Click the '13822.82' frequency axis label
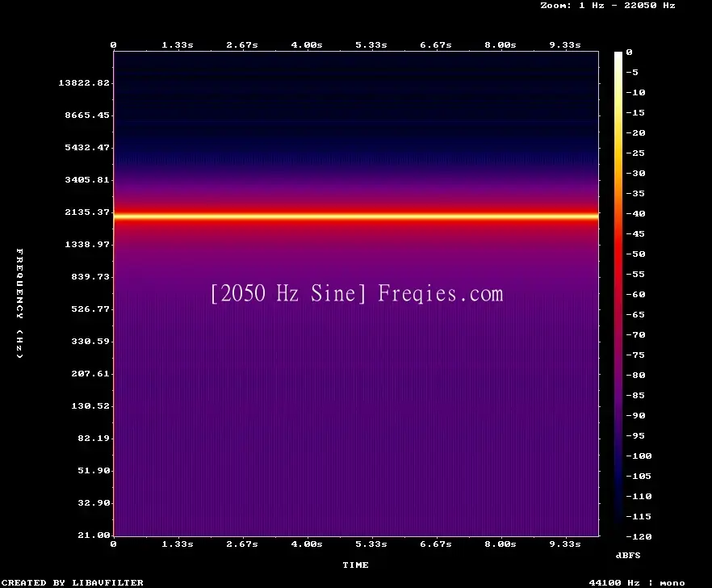This screenshot has height=588, width=712. (x=84, y=82)
